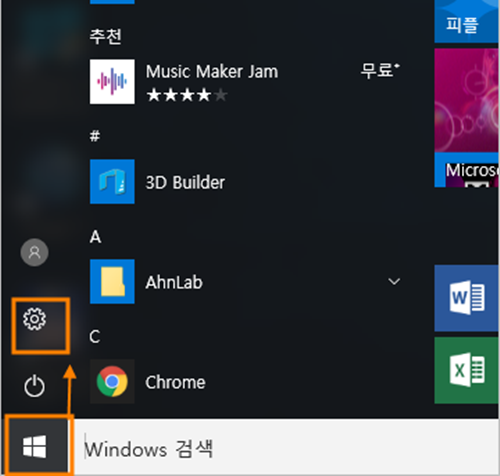Click the Music Maker Jam star rating
This screenshot has width=500, height=476.
(x=187, y=95)
